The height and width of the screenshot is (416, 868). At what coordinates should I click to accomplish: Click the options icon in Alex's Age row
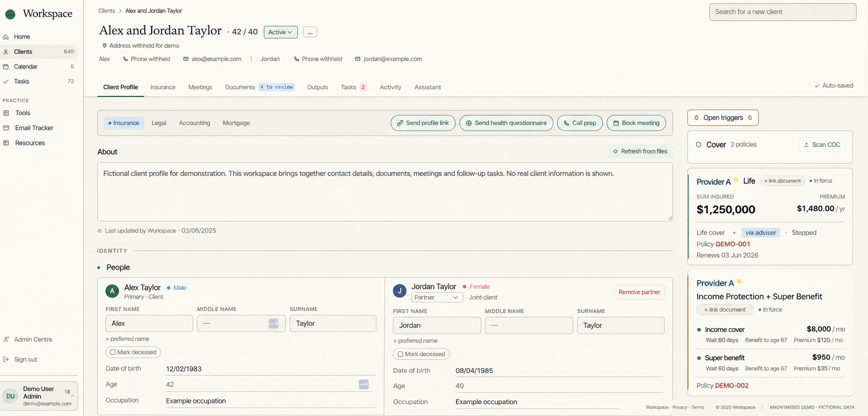click(364, 384)
